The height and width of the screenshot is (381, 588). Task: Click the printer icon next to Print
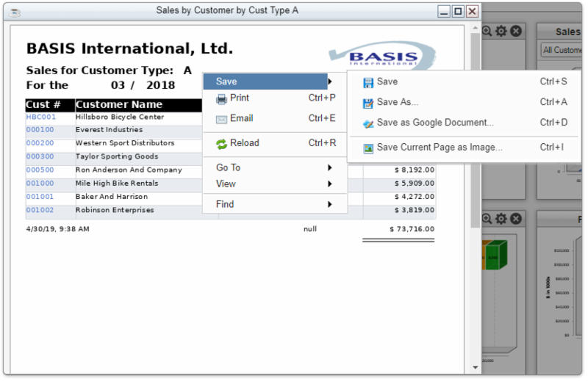pos(221,98)
